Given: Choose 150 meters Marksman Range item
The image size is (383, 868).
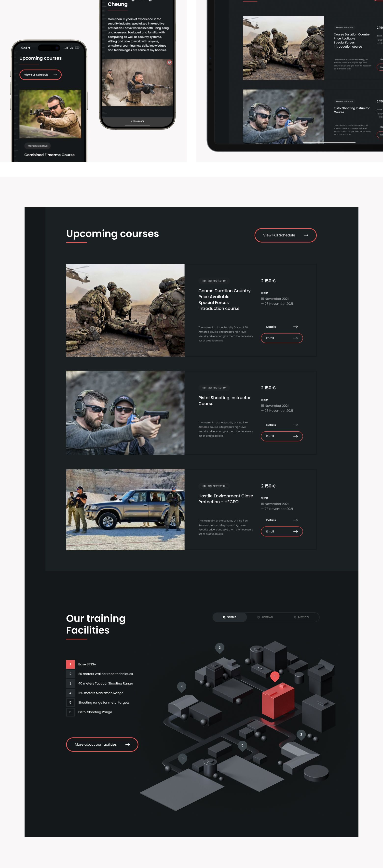Looking at the screenshot, I should pyautogui.click(x=100, y=693).
